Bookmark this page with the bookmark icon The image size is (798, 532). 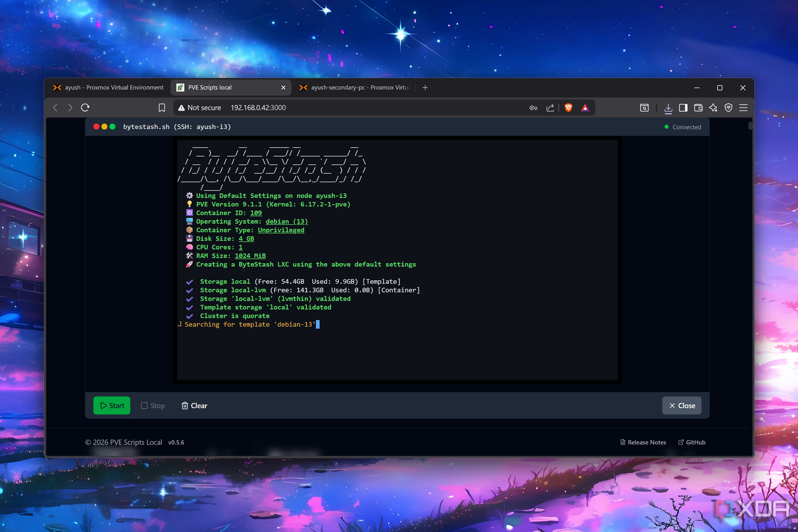click(162, 108)
